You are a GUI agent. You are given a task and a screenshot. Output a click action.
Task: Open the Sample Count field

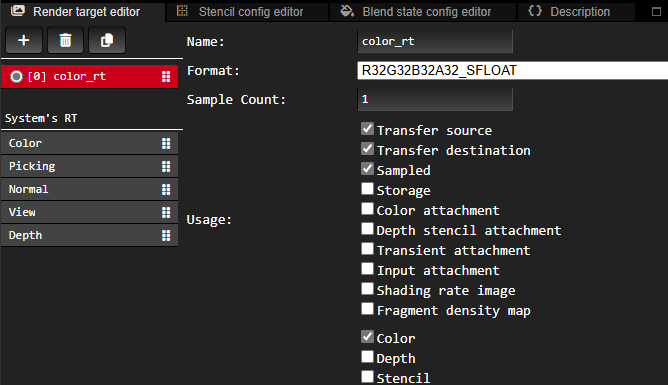435,99
